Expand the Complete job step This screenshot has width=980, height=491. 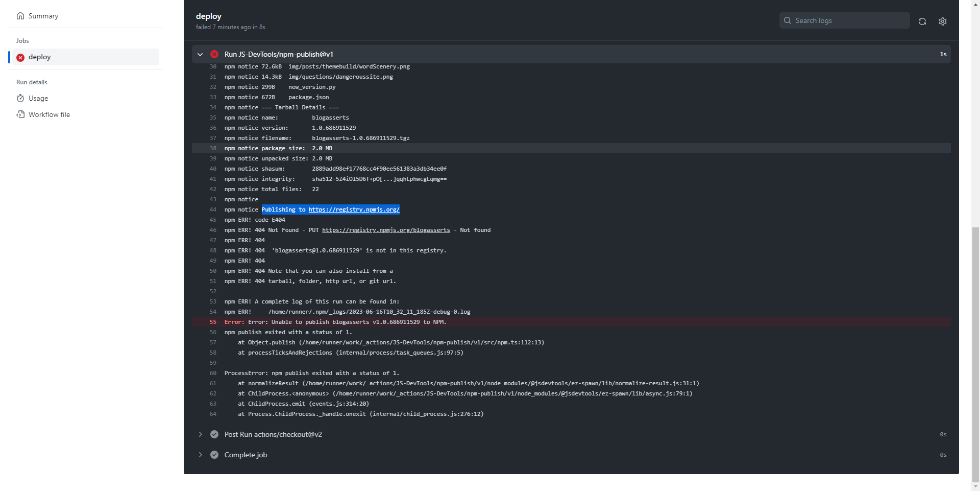click(200, 455)
